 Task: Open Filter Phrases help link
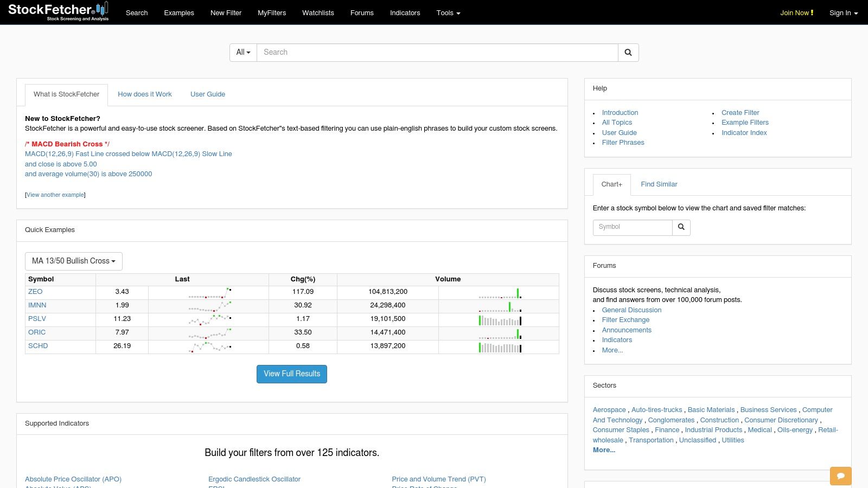click(623, 143)
